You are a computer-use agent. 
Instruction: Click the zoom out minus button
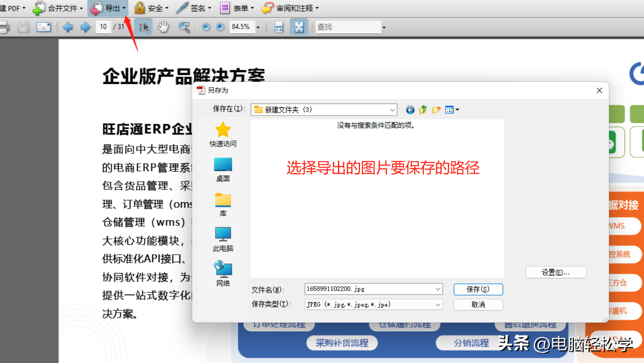point(206,27)
